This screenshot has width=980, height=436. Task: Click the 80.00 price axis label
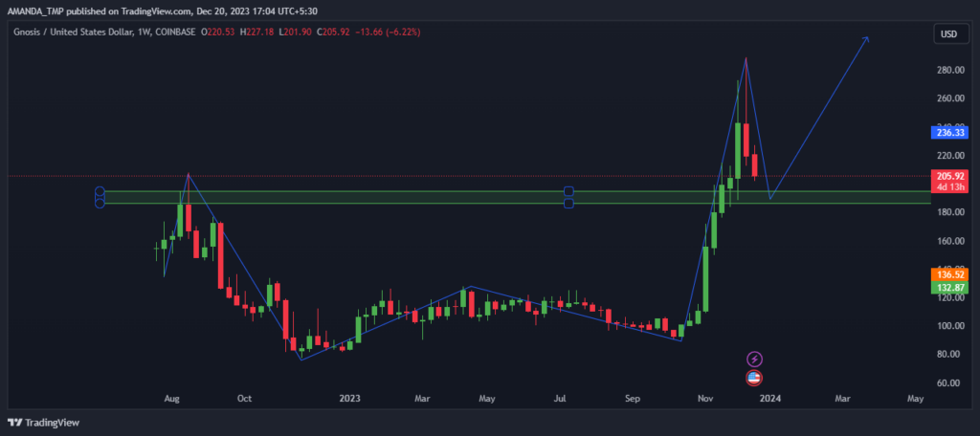point(948,354)
